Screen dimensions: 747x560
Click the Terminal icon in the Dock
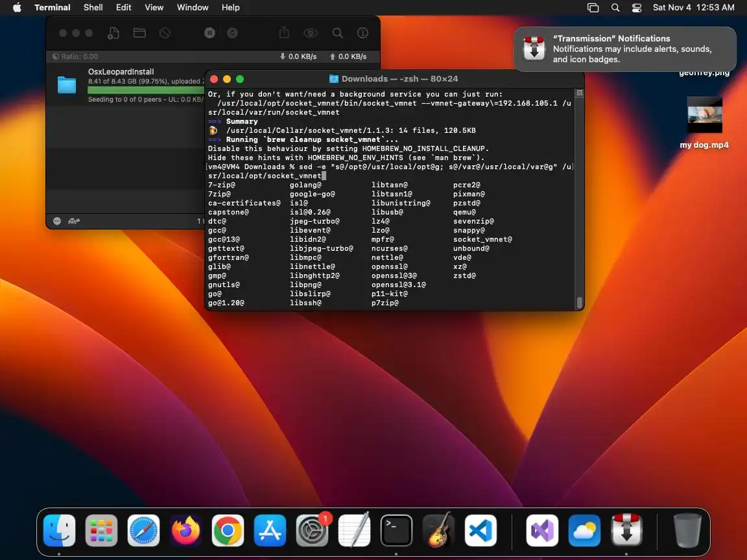(x=396, y=530)
